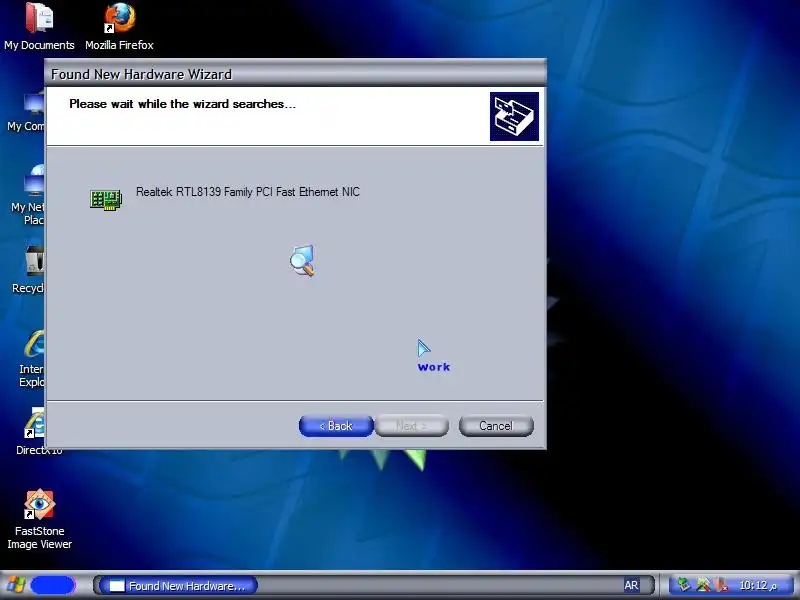Click the tray icon with red X
Screen dimensions: 800x600
tap(721, 585)
